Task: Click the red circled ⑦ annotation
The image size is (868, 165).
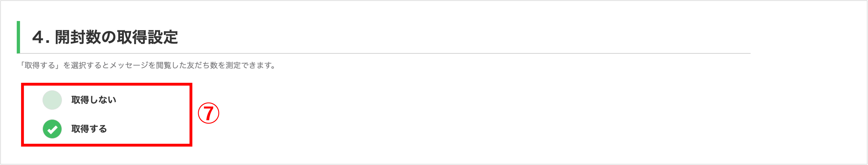Action: coord(208,113)
